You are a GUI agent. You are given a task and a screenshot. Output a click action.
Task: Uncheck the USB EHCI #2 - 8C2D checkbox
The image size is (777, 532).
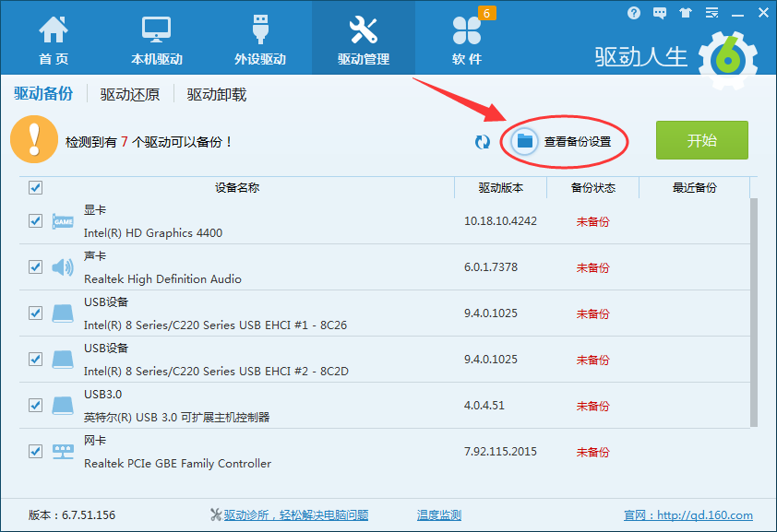tap(35, 359)
